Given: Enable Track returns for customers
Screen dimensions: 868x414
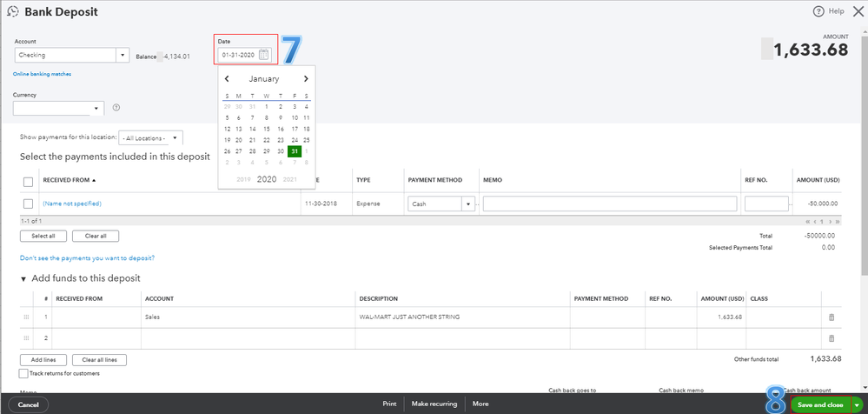Looking at the screenshot, I should tap(23, 373).
